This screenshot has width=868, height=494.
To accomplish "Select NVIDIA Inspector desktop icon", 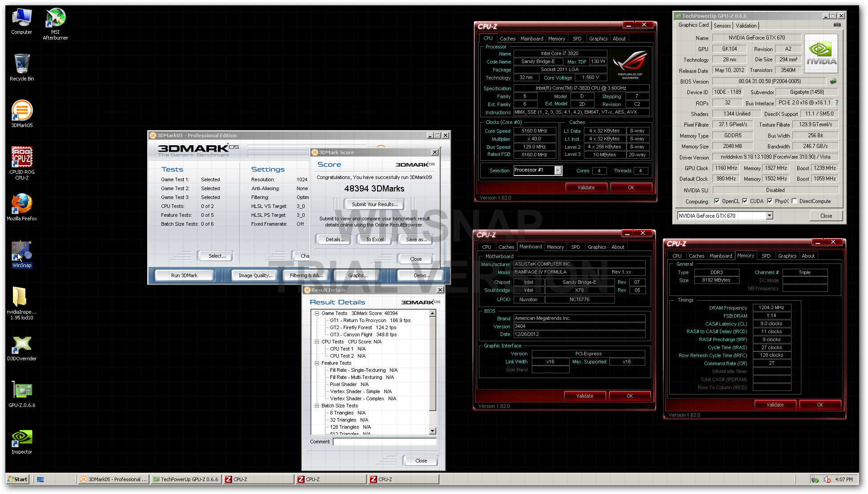I will [x=22, y=441].
